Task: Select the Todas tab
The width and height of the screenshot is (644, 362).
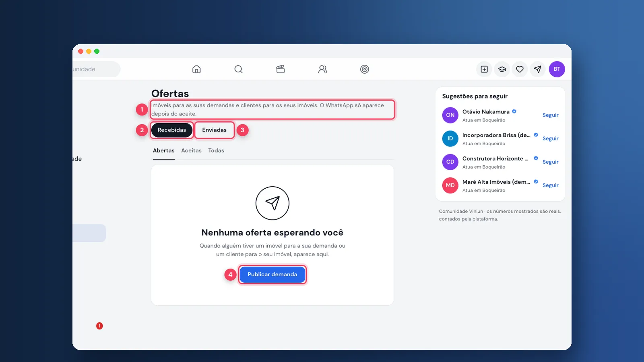Action: pos(216,150)
